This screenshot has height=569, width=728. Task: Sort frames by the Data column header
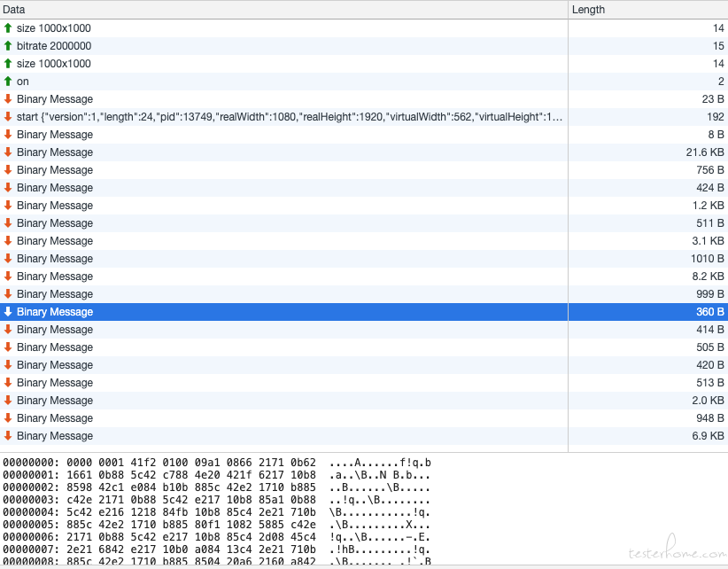pyautogui.click(x=283, y=9)
